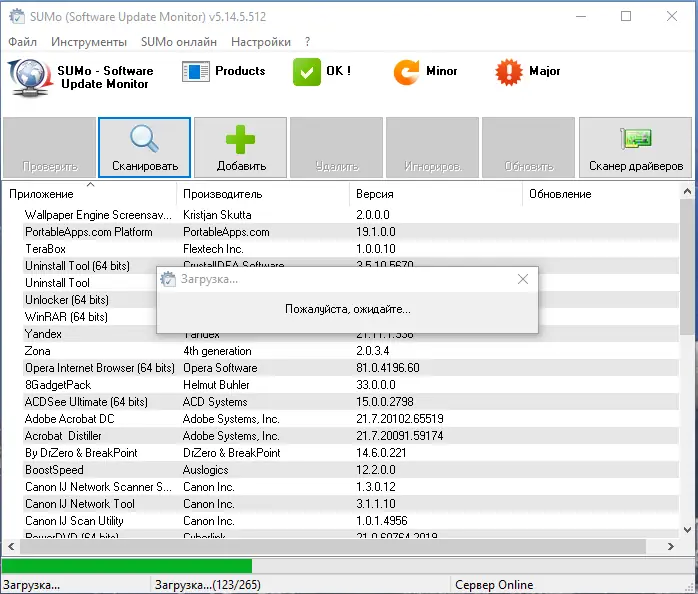Open the Файл menu
698x594 pixels.
[23, 42]
